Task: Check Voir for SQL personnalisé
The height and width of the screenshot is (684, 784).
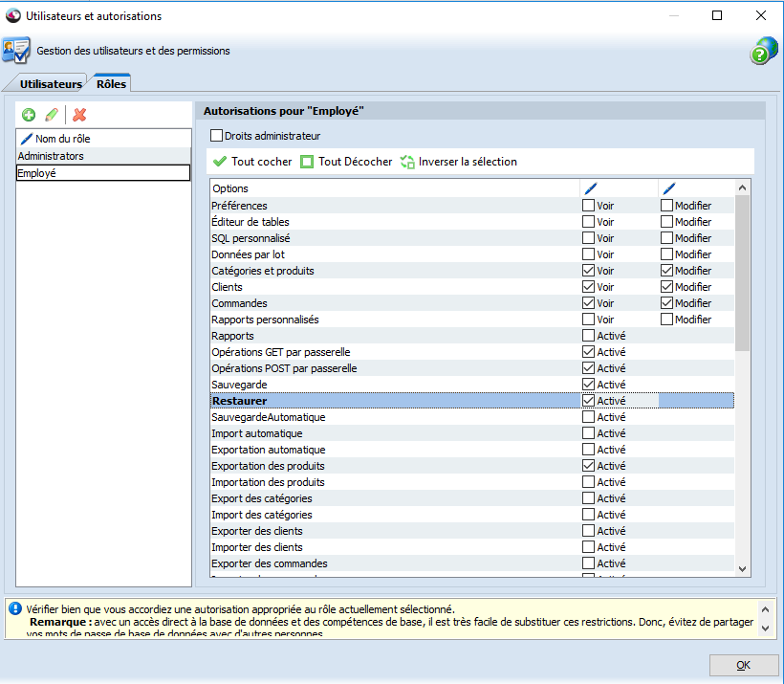Action: click(x=589, y=238)
